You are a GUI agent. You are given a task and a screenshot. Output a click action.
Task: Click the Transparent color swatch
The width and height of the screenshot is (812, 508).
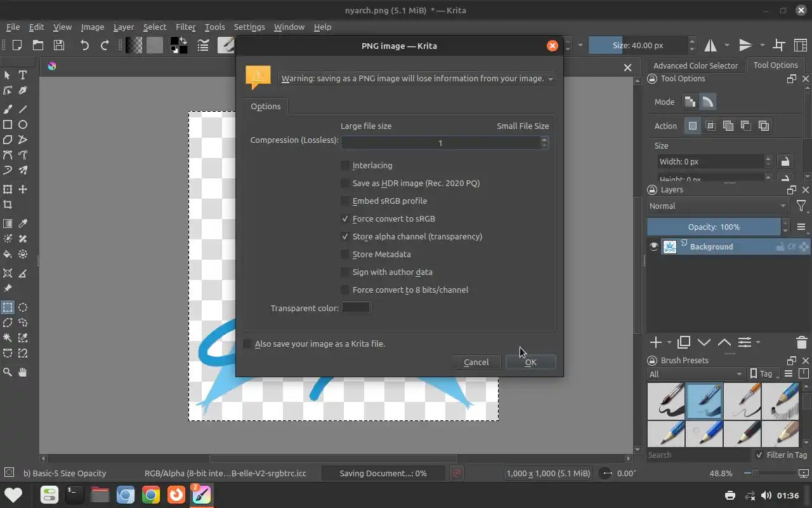pyautogui.click(x=356, y=307)
